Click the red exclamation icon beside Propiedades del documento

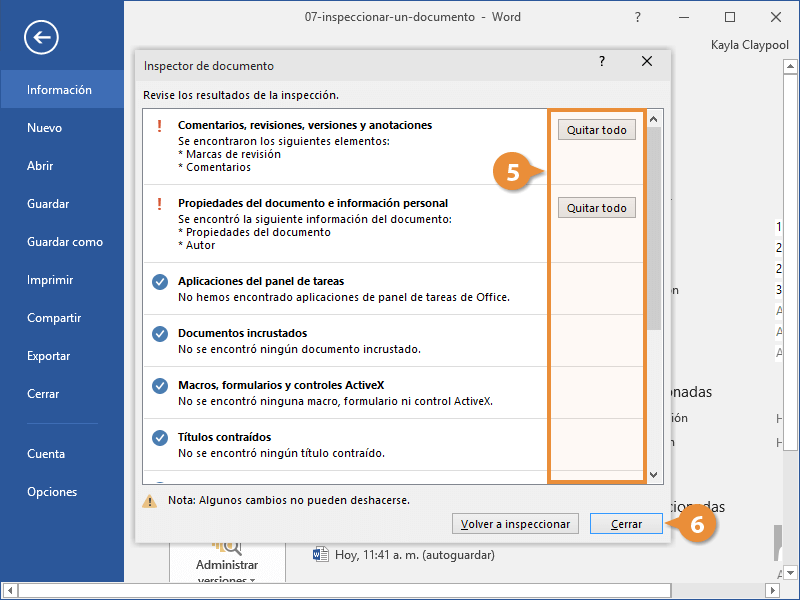pyautogui.click(x=160, y=204)
